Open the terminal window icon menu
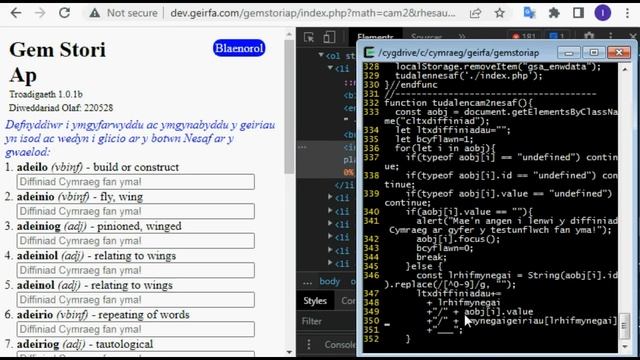 pyautogui.click(x=369, y=52)
